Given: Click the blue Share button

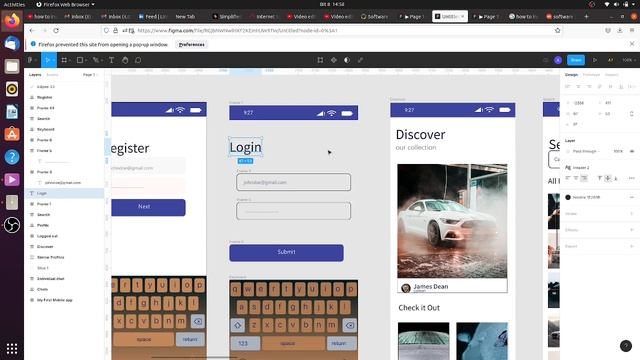Looking at the screenshot, I should point(576,60).
